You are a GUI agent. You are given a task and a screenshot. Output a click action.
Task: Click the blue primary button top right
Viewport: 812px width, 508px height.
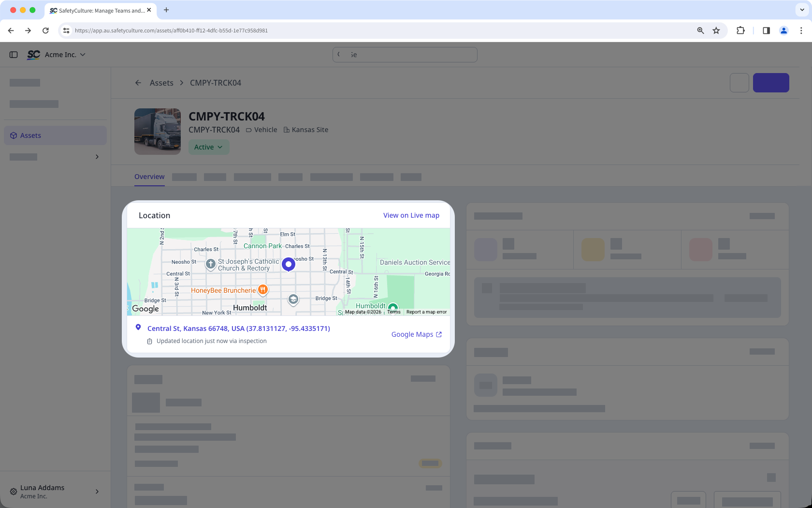pos(771,83)
